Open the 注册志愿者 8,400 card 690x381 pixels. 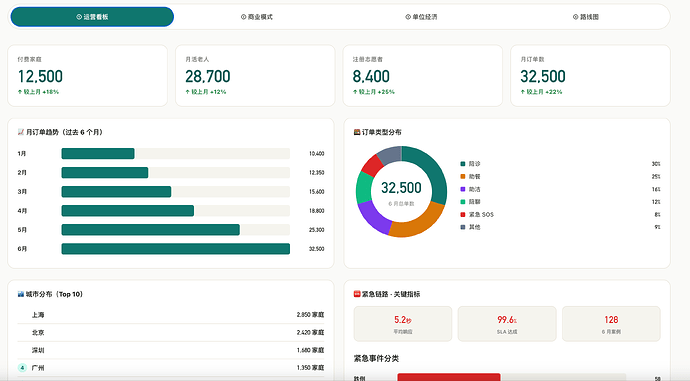[422, 76]
